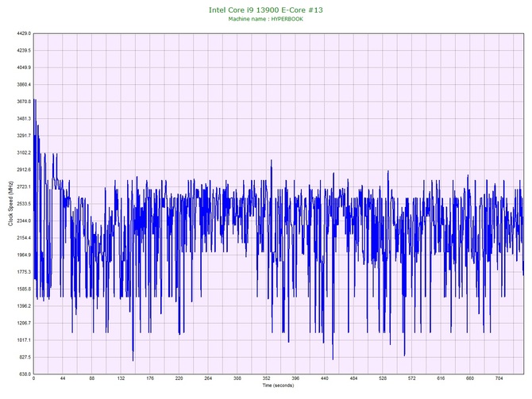Click the 'Clock Speed (MHz)' axis label
Screen dimensions: 532x399
pos(10,204)
